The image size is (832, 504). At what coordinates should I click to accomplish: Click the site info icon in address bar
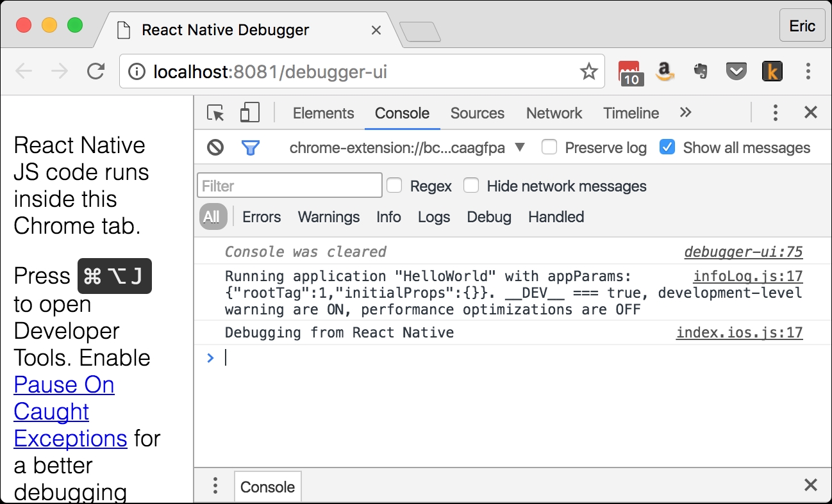(x=137, y=72)
